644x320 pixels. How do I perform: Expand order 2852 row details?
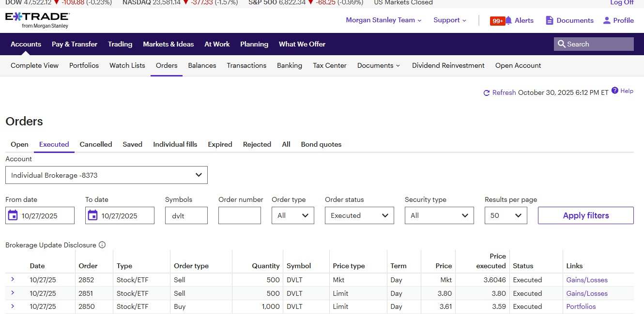[x=13, y=279]
